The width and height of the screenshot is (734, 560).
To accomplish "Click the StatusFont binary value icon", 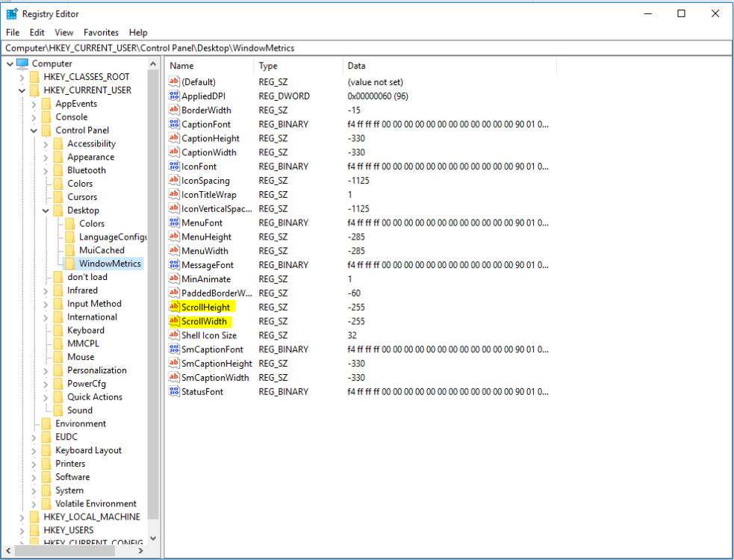I will (175, 392).
